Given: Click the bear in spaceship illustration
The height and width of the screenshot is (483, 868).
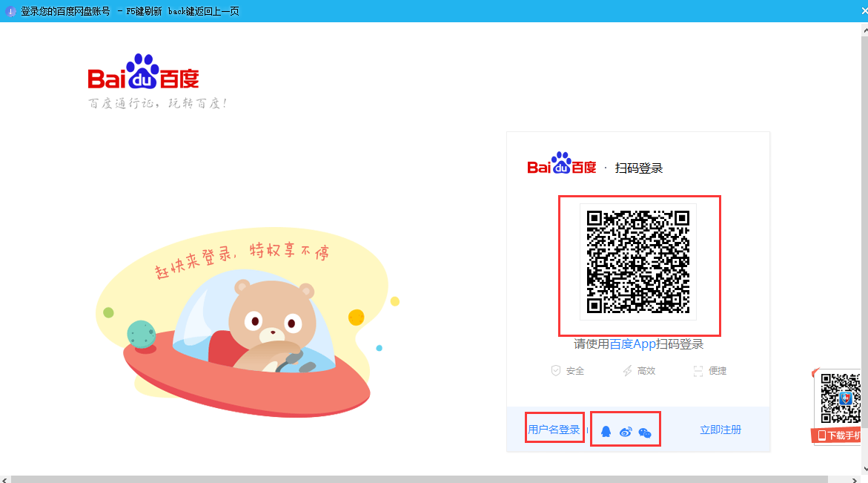Looking at the screenshot, I should pyautogui.click(x=248, y=322).
